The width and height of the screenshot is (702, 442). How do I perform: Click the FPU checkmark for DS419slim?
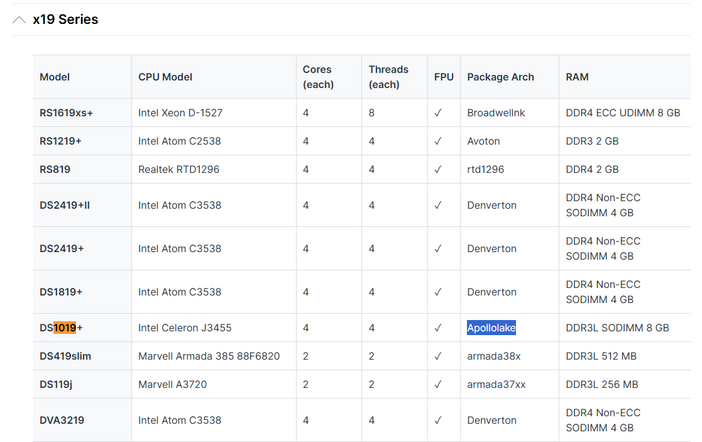[x=438, y=356]
